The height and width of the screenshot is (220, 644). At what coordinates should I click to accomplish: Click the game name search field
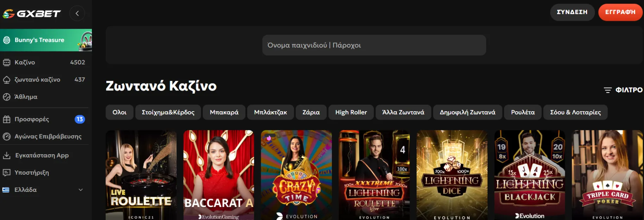[374, 45]
